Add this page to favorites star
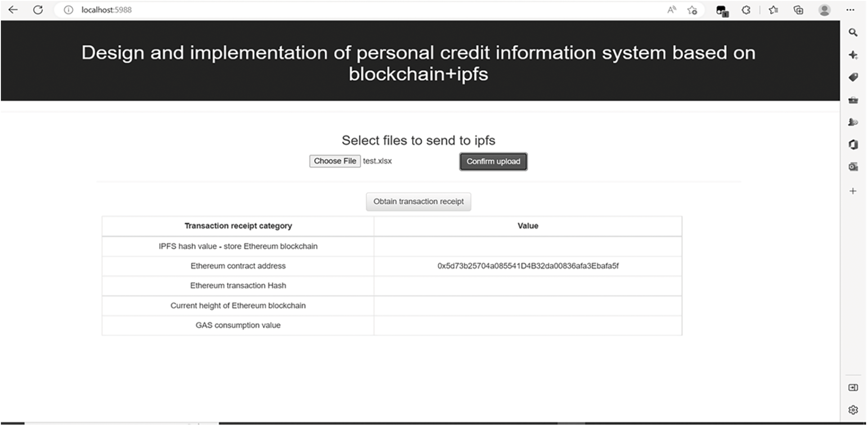Image resolution: width=868 pixels, height=426 pixels. 692,10
